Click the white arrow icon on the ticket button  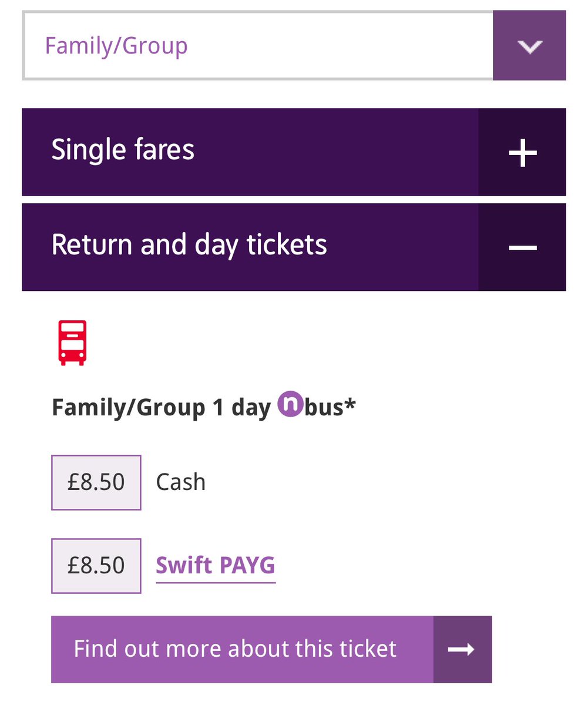click(x=462, y=649)
